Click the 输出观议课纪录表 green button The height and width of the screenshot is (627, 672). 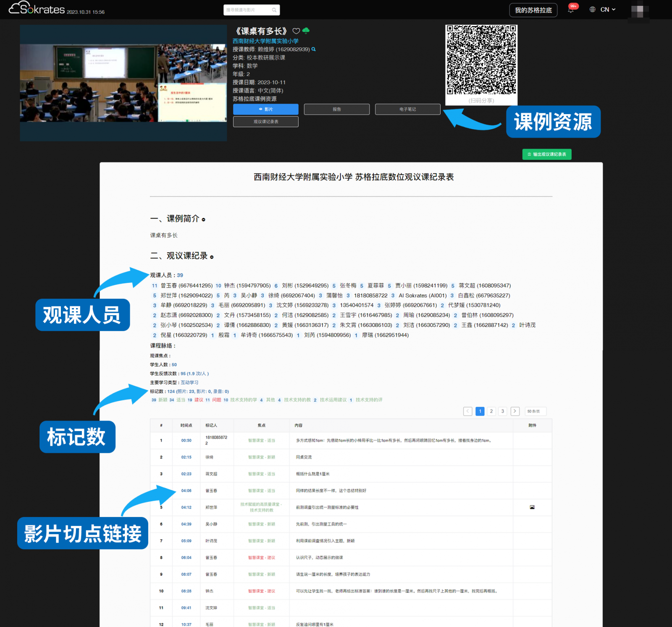point(546,154)
